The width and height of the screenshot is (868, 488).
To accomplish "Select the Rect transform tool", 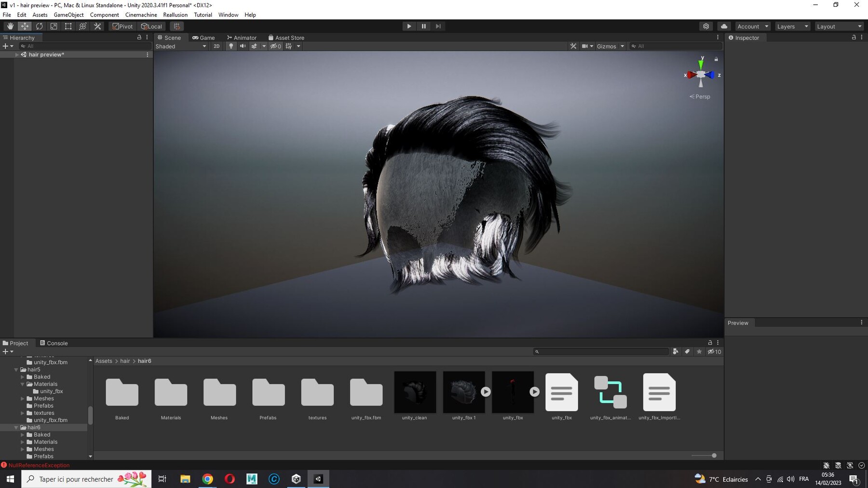I will click(x=68, y=26).
